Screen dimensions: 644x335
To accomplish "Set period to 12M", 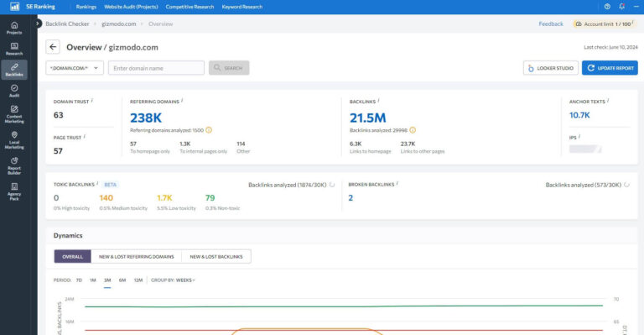I will pyautogui.click(x=138, y=280).
